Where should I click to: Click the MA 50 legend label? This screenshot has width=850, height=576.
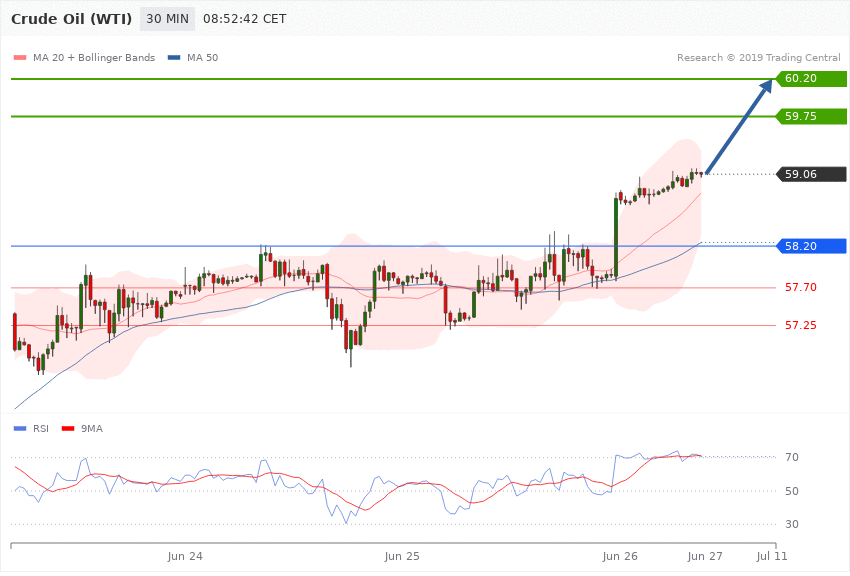pos(202,58)
